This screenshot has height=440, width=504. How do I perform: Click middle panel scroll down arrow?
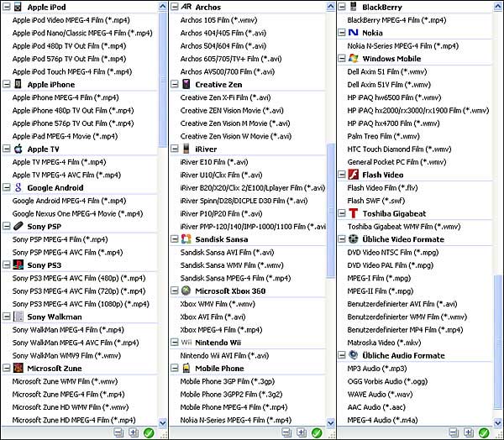(x=331, y=423)
